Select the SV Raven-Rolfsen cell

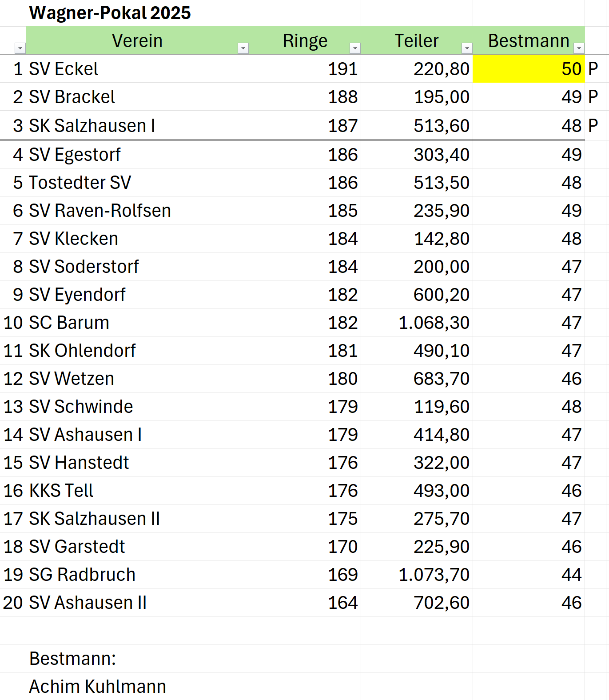click(x=100, y=211)
